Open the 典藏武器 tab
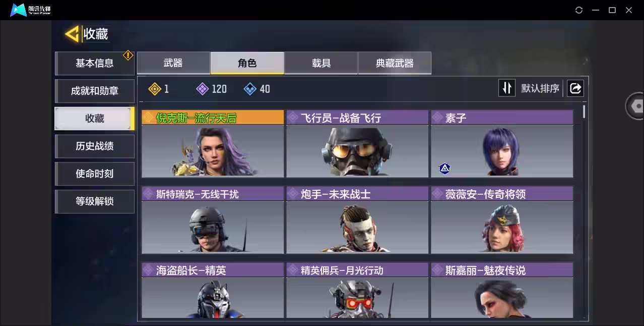The width and height of the screenshot is (644, 326). point(395,63)
